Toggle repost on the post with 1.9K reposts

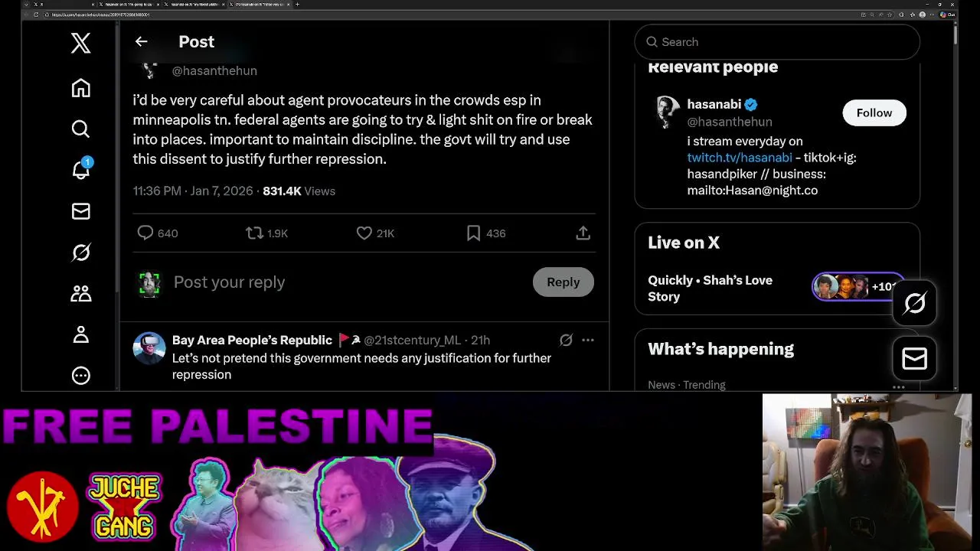tap(254, 233)
